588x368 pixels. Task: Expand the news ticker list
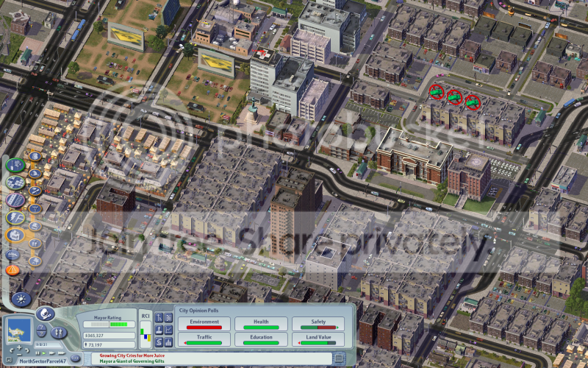[x=338, y=358]
